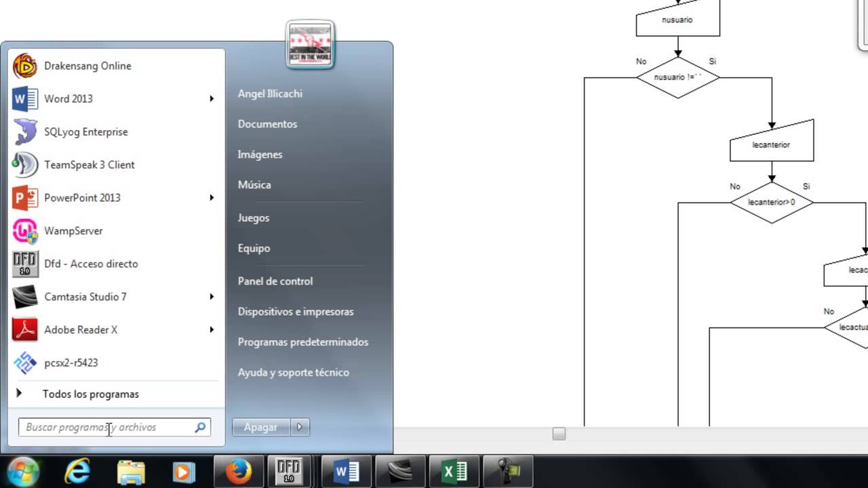The height and width of the screenshot is (488, 868).
Task: Open Windows Explorer folder on taskbar
Action: click(x=131, y=472)
